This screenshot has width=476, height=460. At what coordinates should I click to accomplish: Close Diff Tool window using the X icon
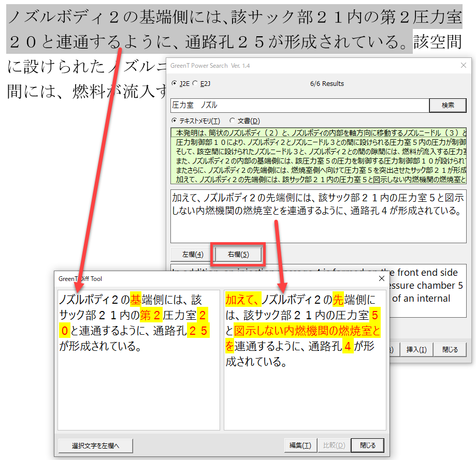[382, 278]
